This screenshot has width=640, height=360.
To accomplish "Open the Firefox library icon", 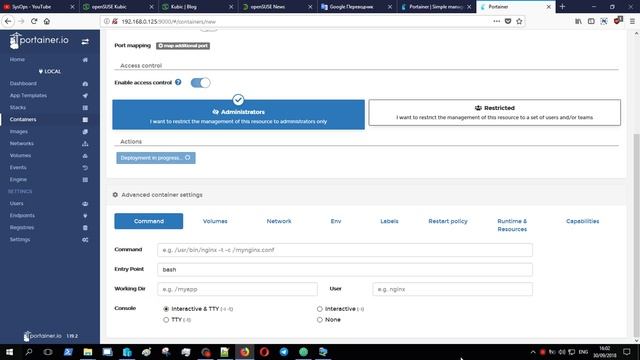I will point(578,21).
